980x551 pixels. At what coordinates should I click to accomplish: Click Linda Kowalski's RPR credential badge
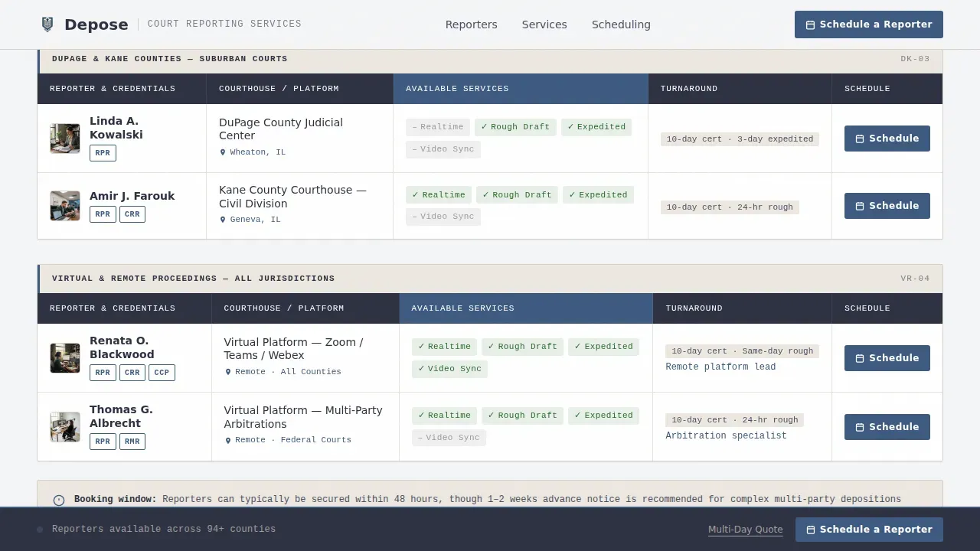click(103, 153)
